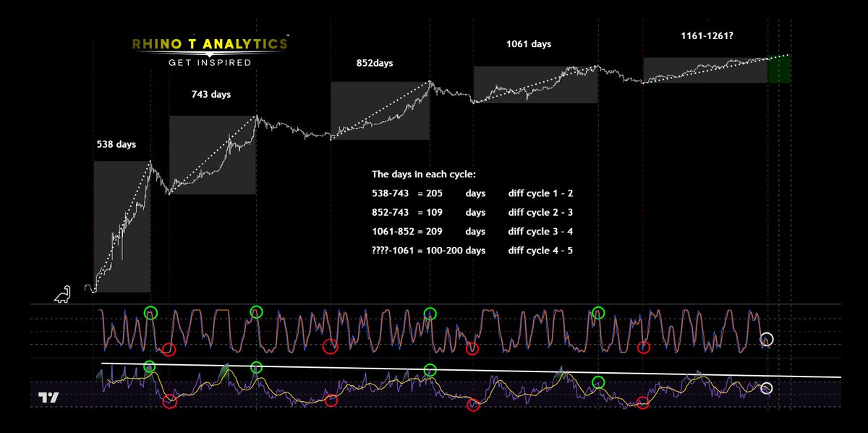Select the red circle below the 538-day cycle peak

pyautogui.click(x=170, y=348)
